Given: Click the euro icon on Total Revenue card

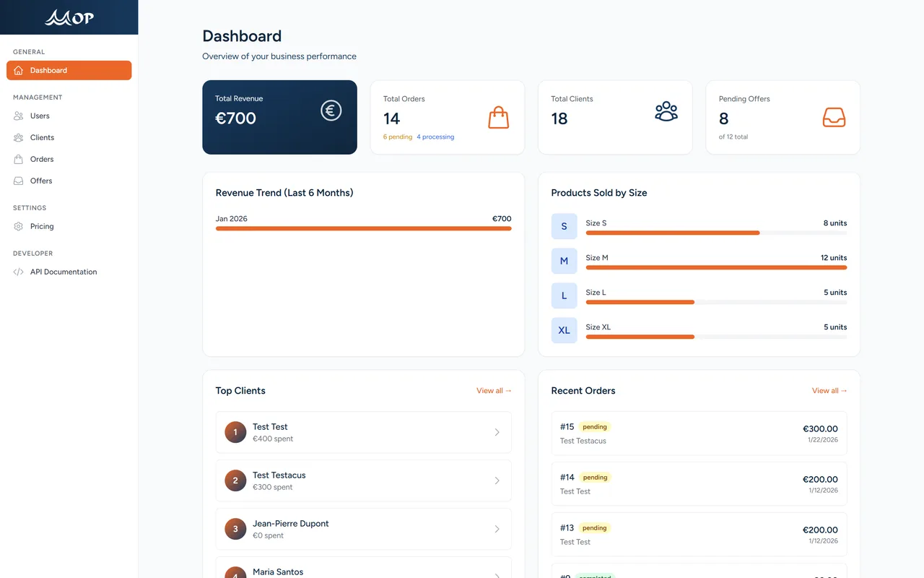Looking at the screenshot, I should pyautogui.click(x=331, y=111).
